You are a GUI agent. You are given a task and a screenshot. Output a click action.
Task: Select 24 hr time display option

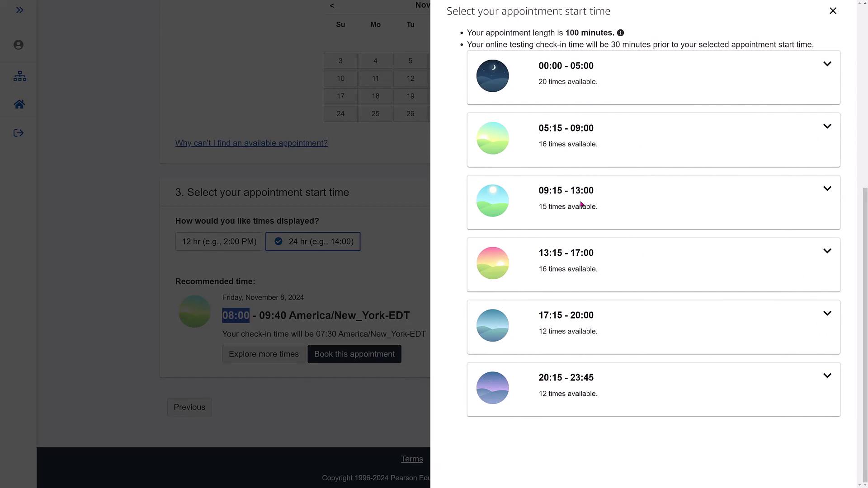[x=313, y=242]
